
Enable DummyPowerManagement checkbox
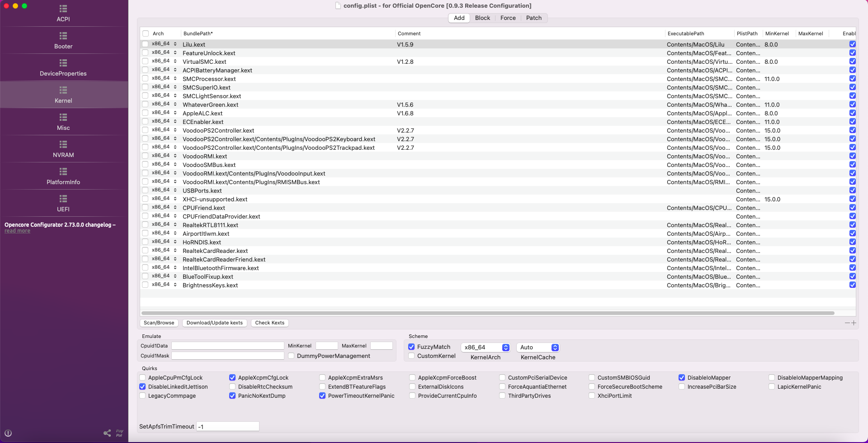[291, 356]
